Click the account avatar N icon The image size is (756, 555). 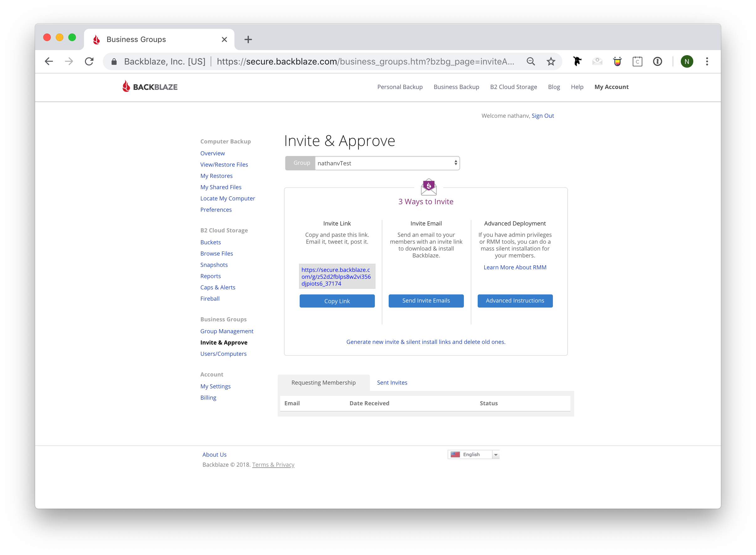click(x=685, y=61)
